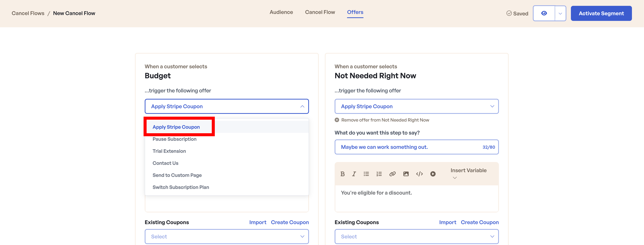Viewport: 644px width, 245px height.
Task: Click Create Coupon link under Budget
Action: [x=290, y=222]
